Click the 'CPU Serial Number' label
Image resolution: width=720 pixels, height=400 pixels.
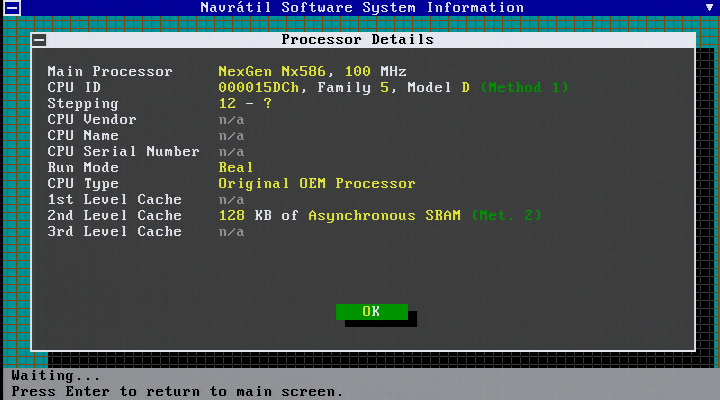[124, 152]
